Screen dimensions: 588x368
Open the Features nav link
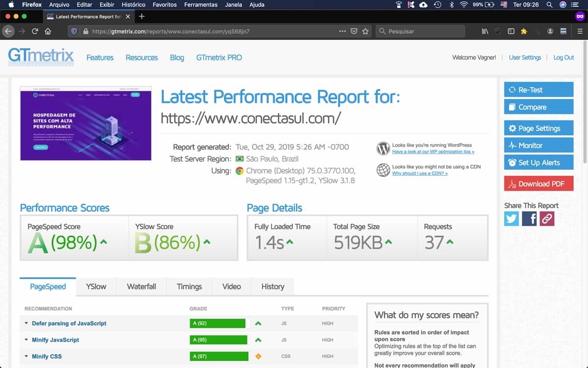click(x=100, y=57)
